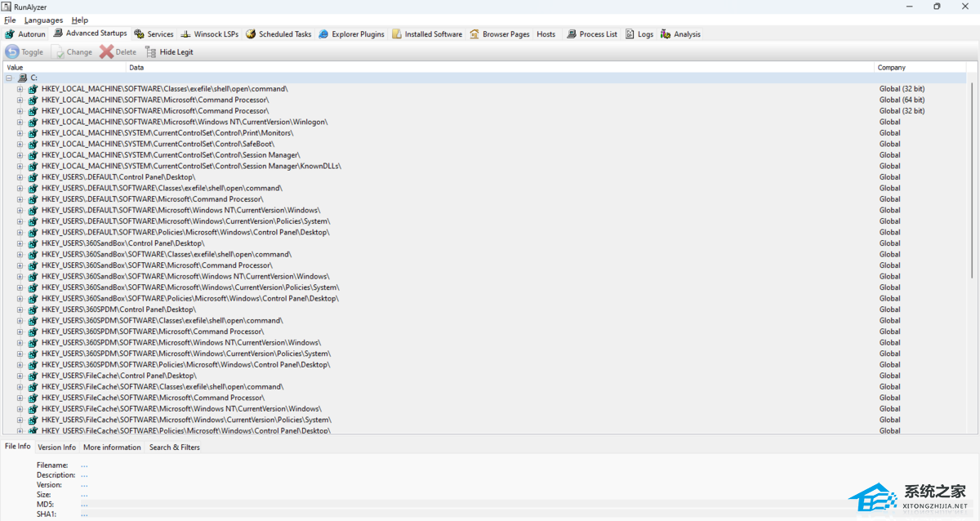Click the SHA1 value field
Screen dimensions: 980x521
(x=84, y=514)
